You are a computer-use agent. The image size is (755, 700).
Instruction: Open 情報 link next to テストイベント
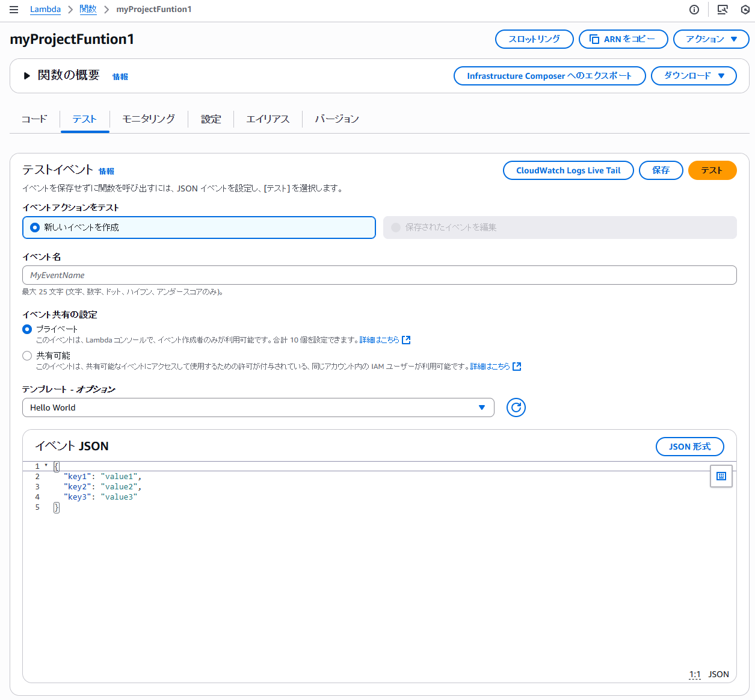tap(106, 172)
